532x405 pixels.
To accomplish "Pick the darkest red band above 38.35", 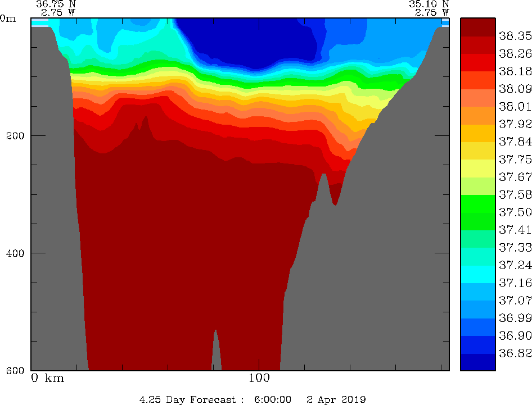I will coord(477,27).
